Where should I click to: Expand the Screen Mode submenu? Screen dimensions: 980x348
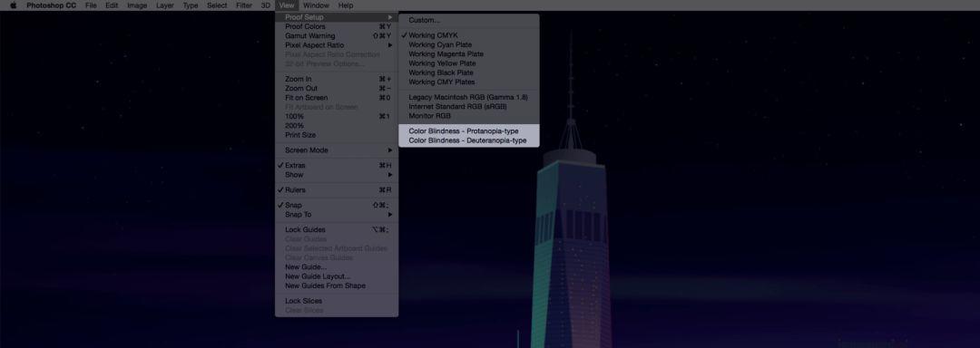[x=337, y=150]
